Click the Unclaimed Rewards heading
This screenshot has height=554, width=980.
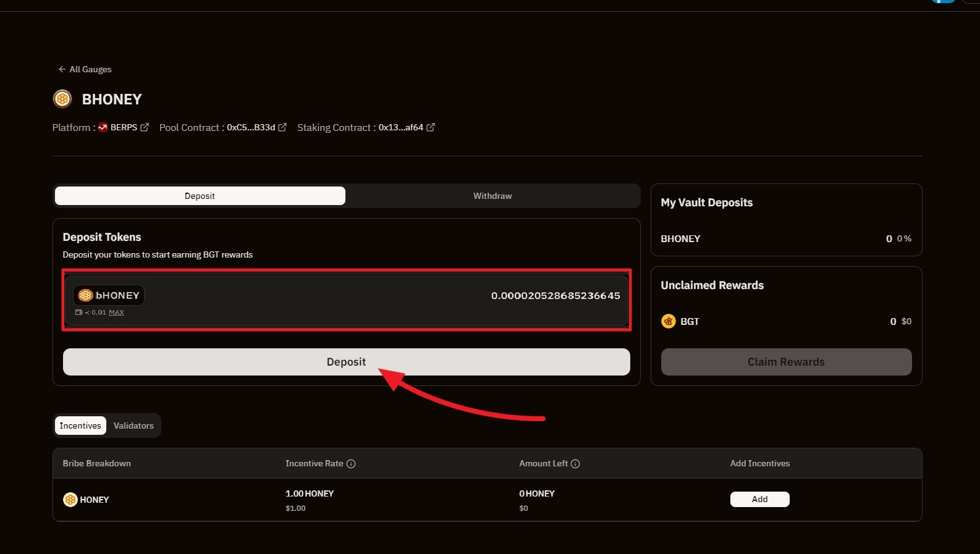(x=712, y=285)
